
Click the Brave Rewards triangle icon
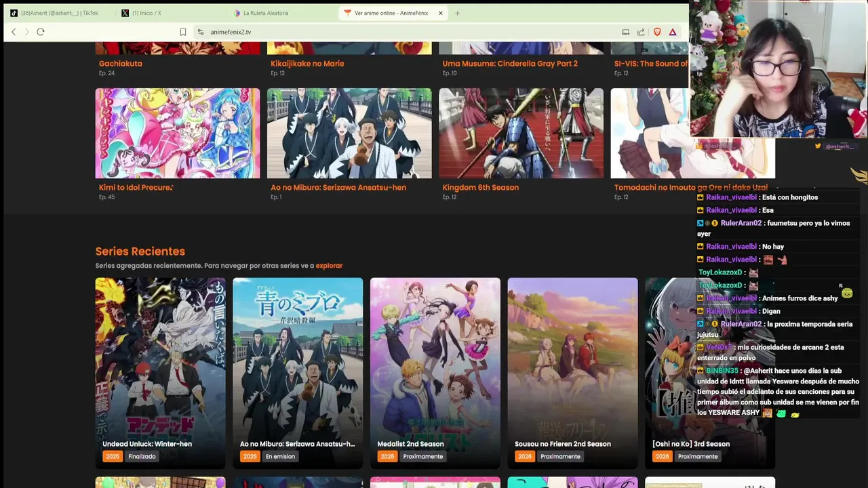(x=673, y=32)
